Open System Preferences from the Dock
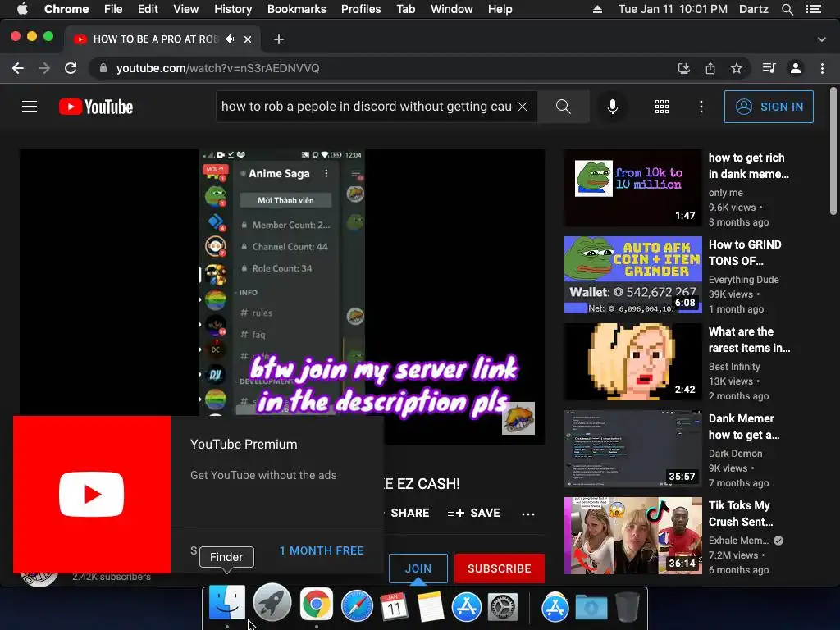840x630 pixels. tap(503, 608)
